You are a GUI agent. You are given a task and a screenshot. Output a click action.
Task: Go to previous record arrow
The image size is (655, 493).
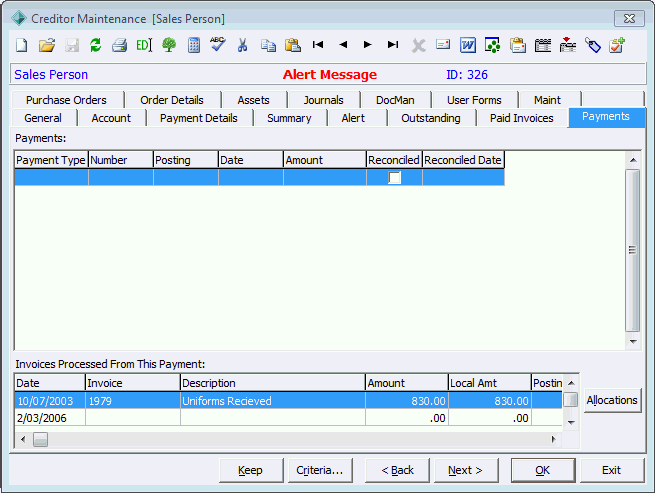(343, 44)
